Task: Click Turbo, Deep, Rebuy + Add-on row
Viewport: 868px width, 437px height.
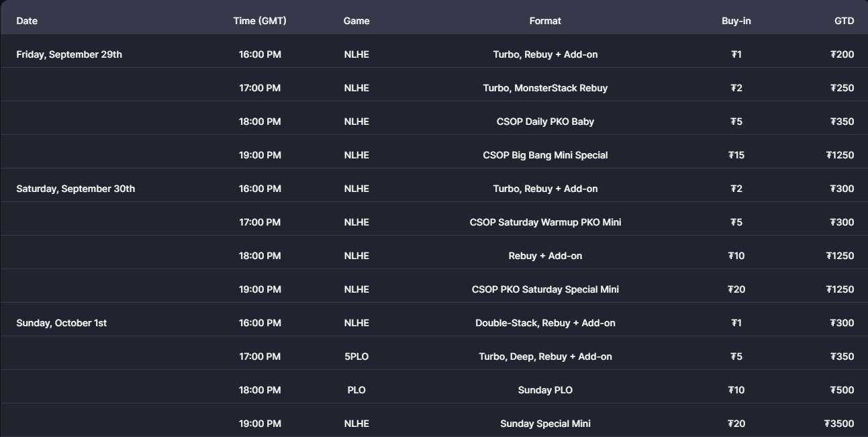Action: 545,356
